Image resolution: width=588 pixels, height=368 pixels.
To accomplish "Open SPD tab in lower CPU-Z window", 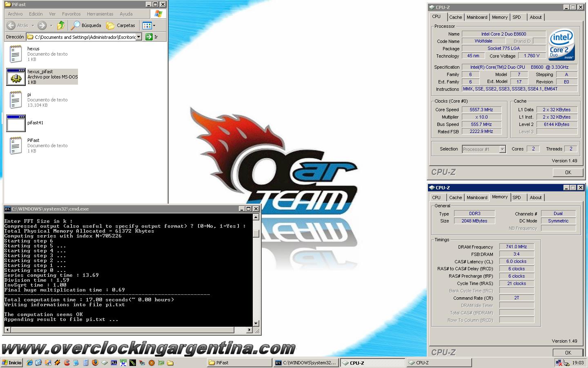I will pos(517,197).
